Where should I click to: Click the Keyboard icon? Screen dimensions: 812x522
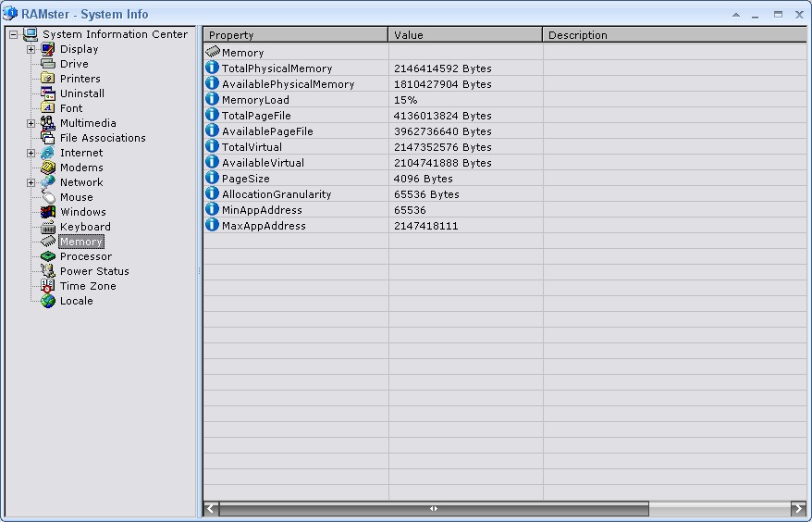coord(48,227)
